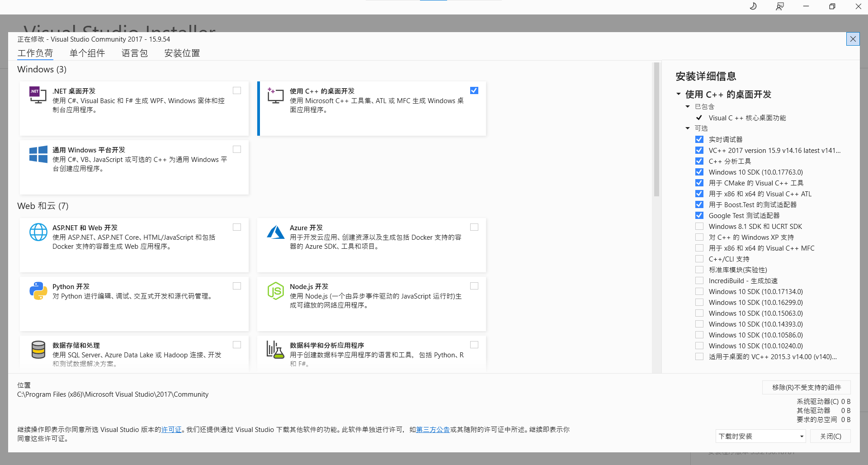
Task: Enable 标准库模块(实验性) component
Action: [x=699, y=270]
